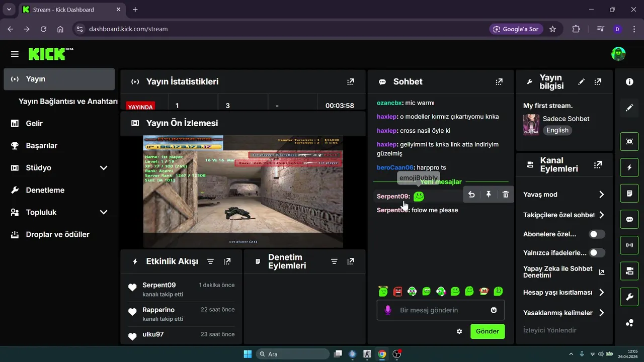Click the camera icon in right rail

click(x=629, y=271)
